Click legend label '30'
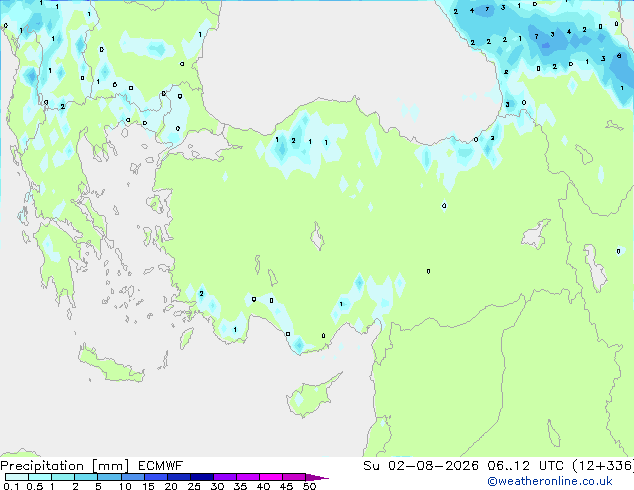634x490 pixels. point(217,486)
